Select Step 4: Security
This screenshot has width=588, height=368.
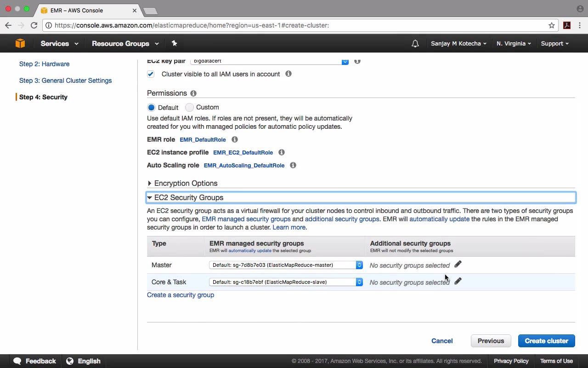click(x=43, y=97)
